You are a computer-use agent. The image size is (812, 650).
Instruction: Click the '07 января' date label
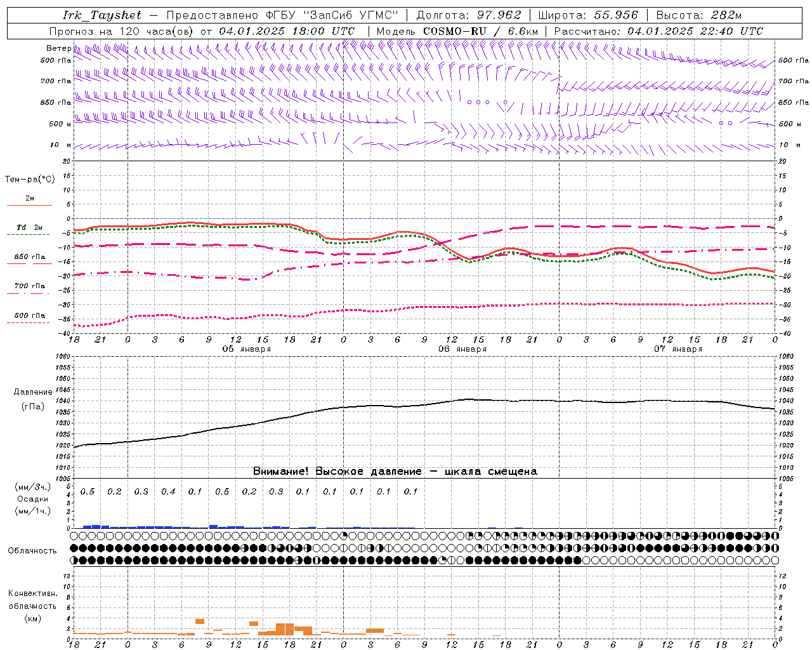678,349
